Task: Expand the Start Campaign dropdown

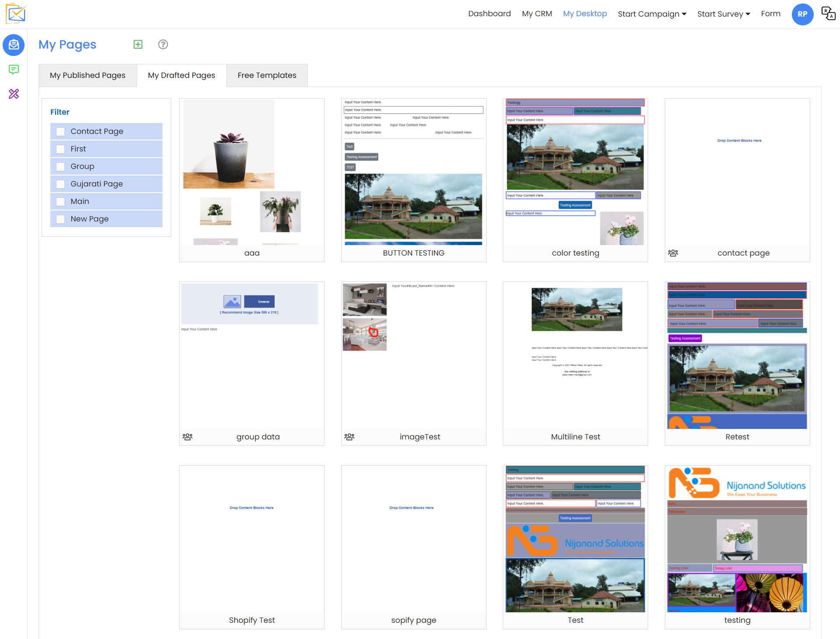Action: (x=652, y=14)
